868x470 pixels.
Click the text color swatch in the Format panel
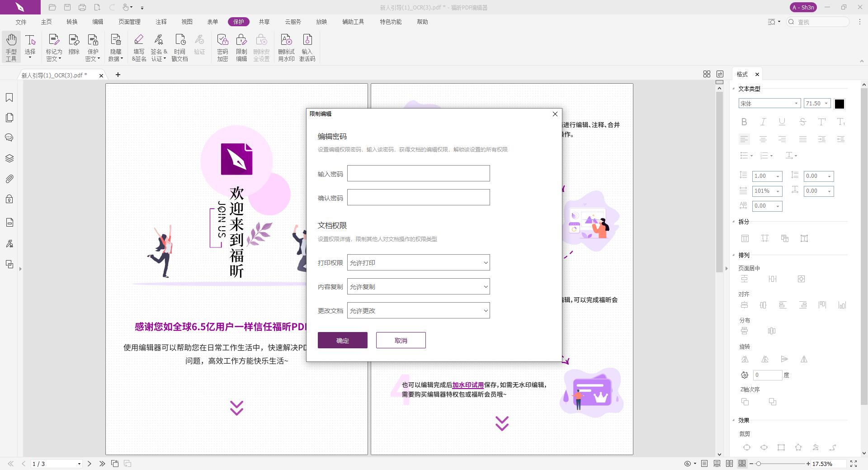coord(840,104)
